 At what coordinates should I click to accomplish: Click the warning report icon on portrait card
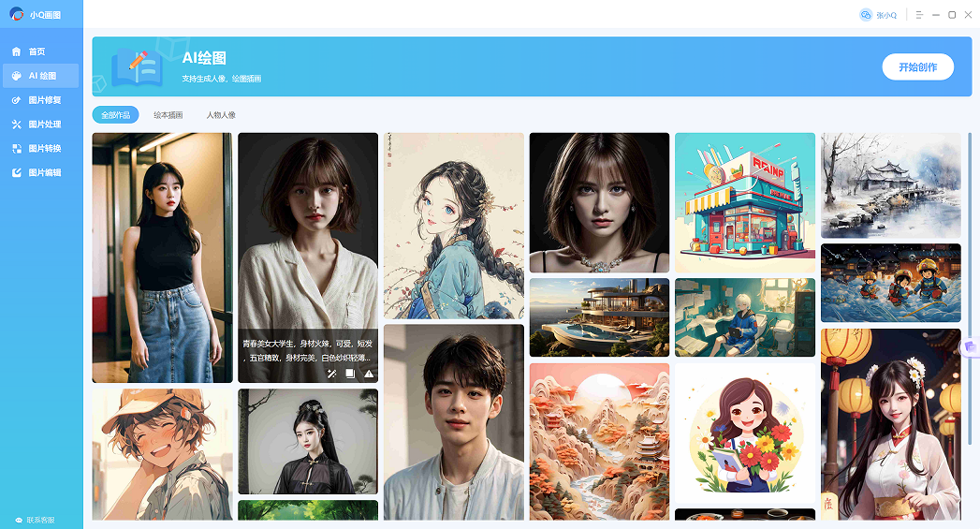coord(369,374)
